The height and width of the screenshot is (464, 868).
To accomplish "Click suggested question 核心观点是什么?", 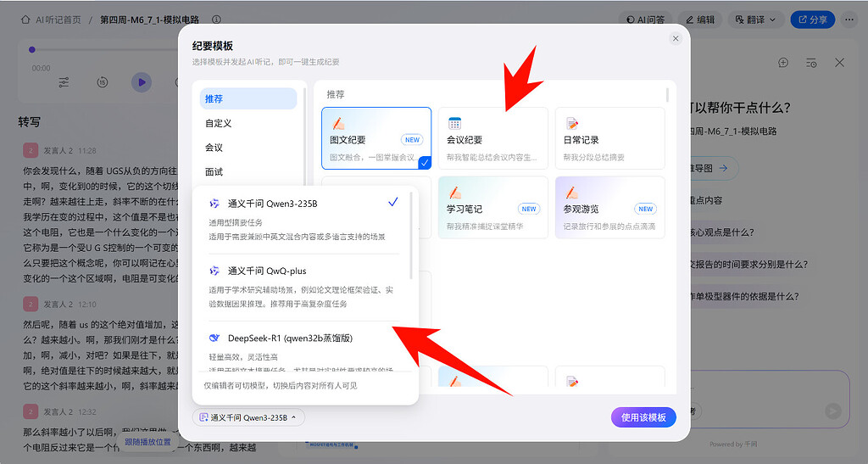I will 721,232.
